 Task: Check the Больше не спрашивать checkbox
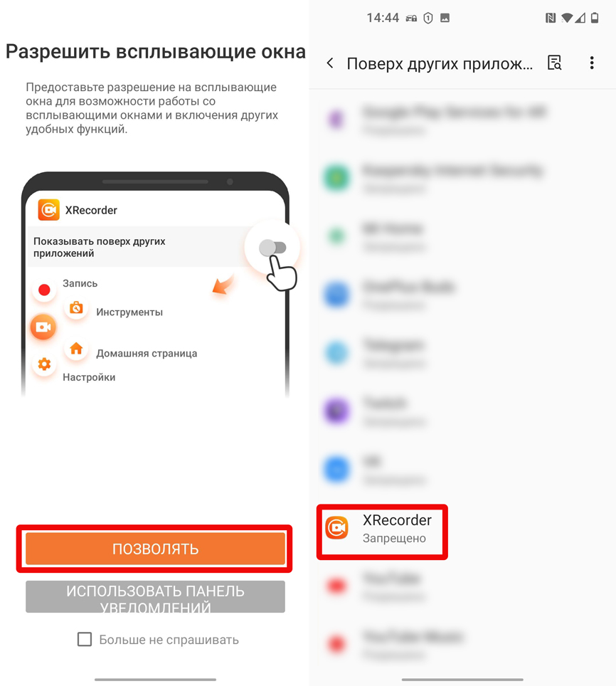click(85, 639)
